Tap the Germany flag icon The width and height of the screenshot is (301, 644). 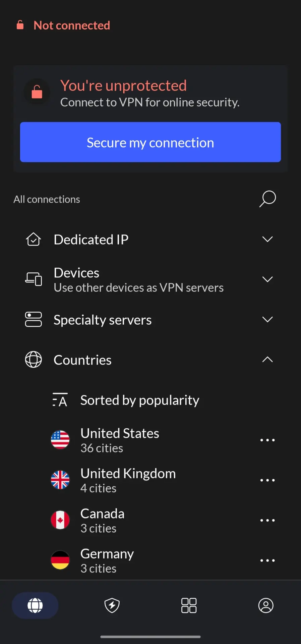click(60, 560)
